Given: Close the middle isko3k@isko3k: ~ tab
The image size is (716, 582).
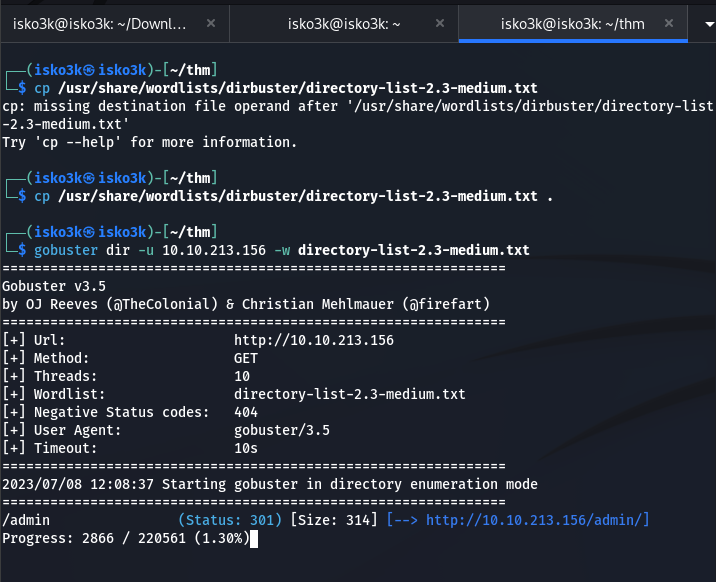Looking at the screenshot, I should coord(440,21).
